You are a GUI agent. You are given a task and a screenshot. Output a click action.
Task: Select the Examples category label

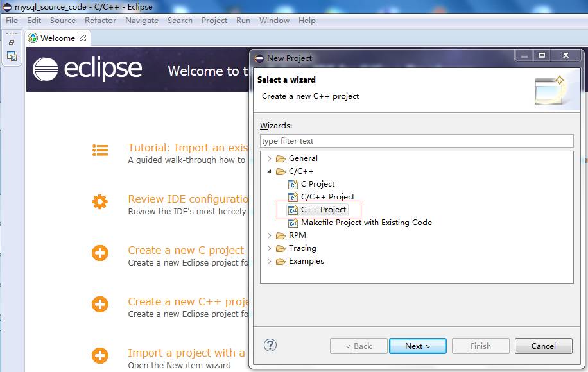pyautogui.click(x=306, y=261)
